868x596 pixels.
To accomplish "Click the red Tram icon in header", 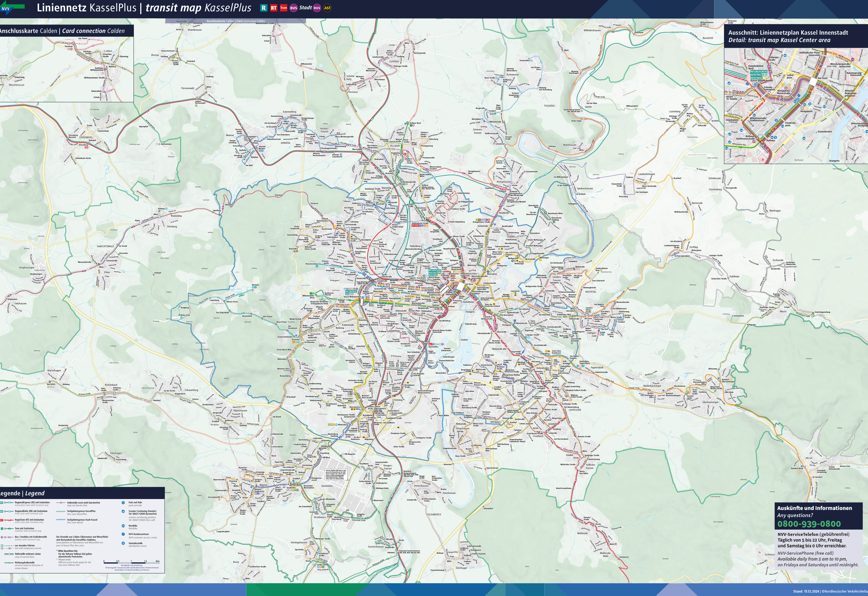I will coord(284,8).
